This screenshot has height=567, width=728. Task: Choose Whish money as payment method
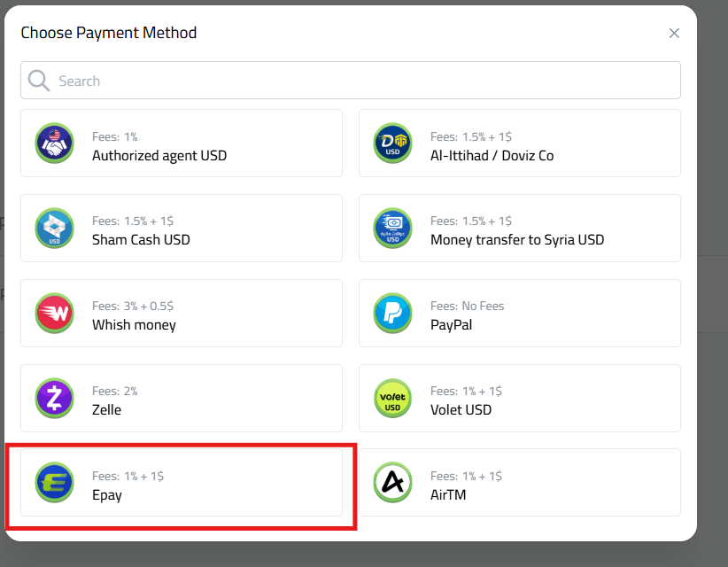(x=182, y=313)
